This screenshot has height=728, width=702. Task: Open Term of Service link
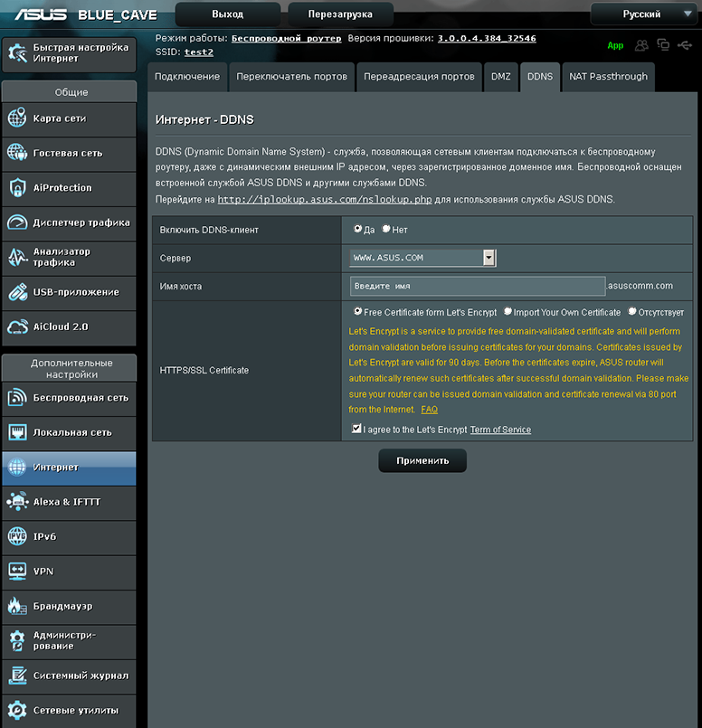coord(500,430)
